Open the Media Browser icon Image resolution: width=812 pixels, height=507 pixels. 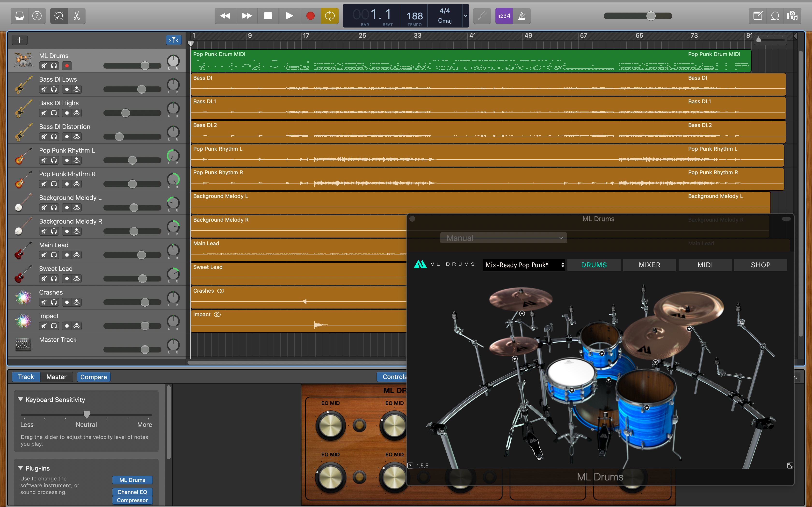pos(792,16)
